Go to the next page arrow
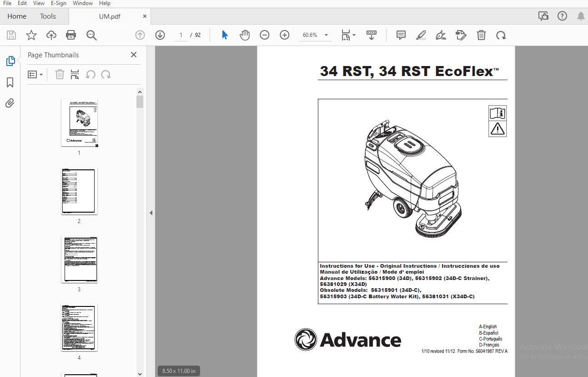The image size is (588, 377). [160, 35]
